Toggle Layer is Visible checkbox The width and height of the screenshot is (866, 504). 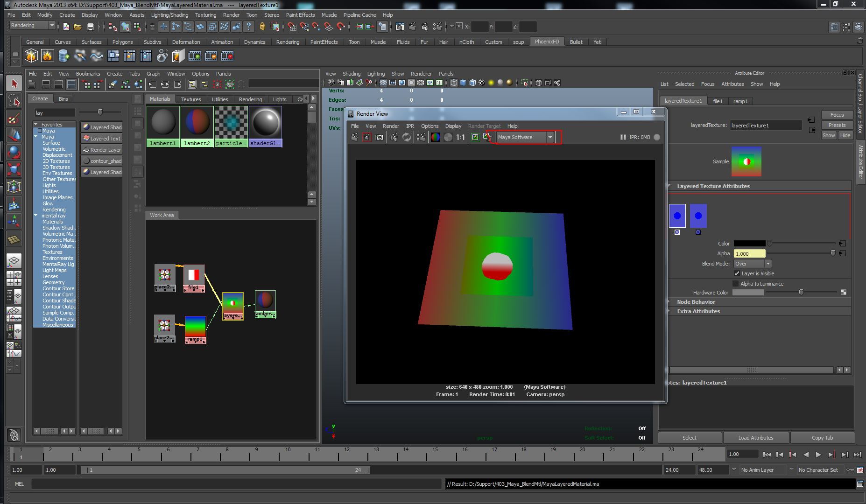click(737, 273)
